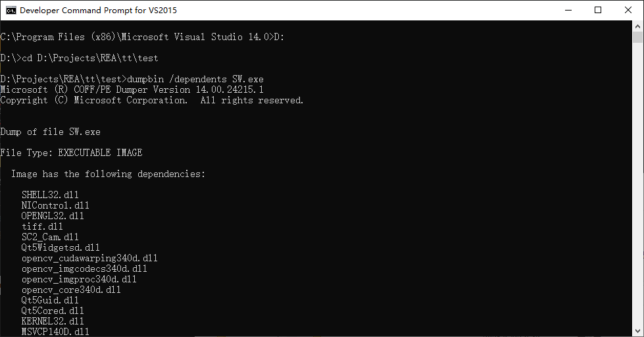644x337 pixels.
Task: Click the scrollbar down arrow
Action: [x=637, y=331]
